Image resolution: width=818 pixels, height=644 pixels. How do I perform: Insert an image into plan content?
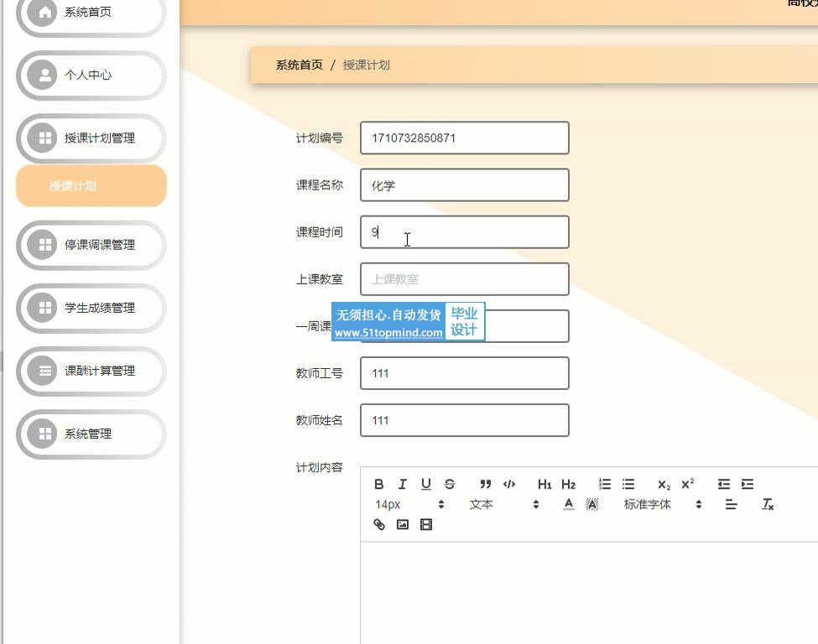pos(403,525)
